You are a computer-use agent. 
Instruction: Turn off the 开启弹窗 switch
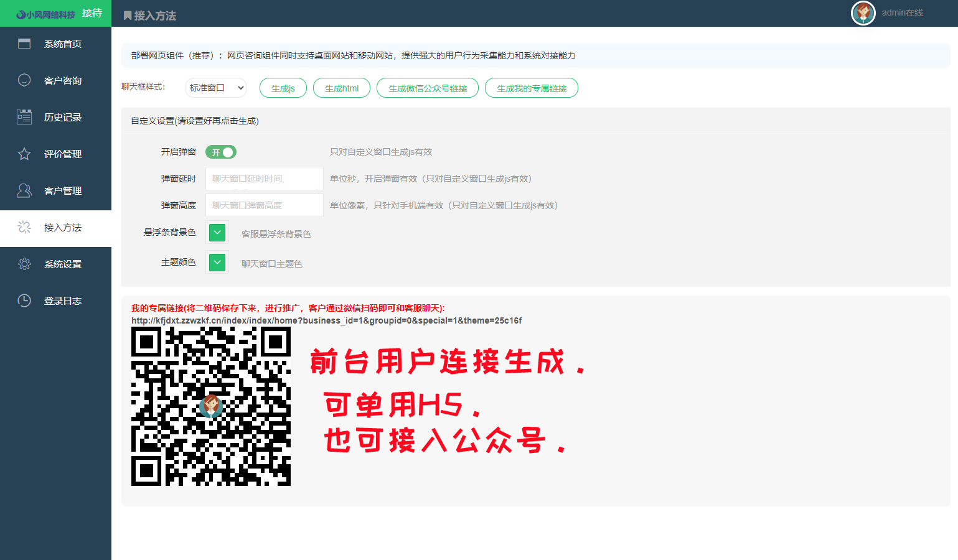[x=221, y=152]
